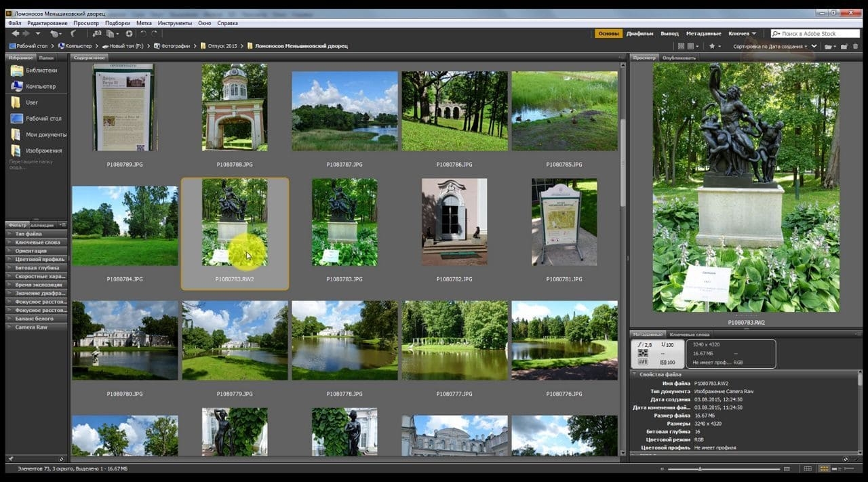Viewport: 868px width, 482px height.
Task: Open Подборки menu
Action: pos(118,23)
